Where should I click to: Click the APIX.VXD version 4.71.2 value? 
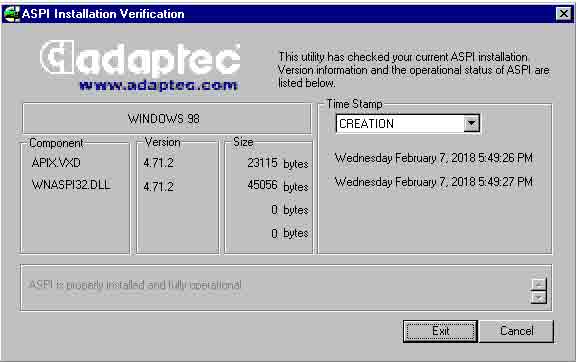point(158,163)
